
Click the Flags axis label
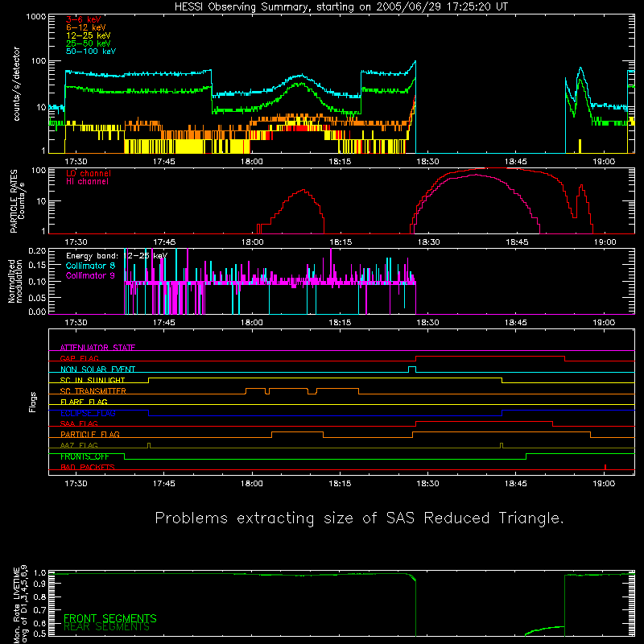33,402
